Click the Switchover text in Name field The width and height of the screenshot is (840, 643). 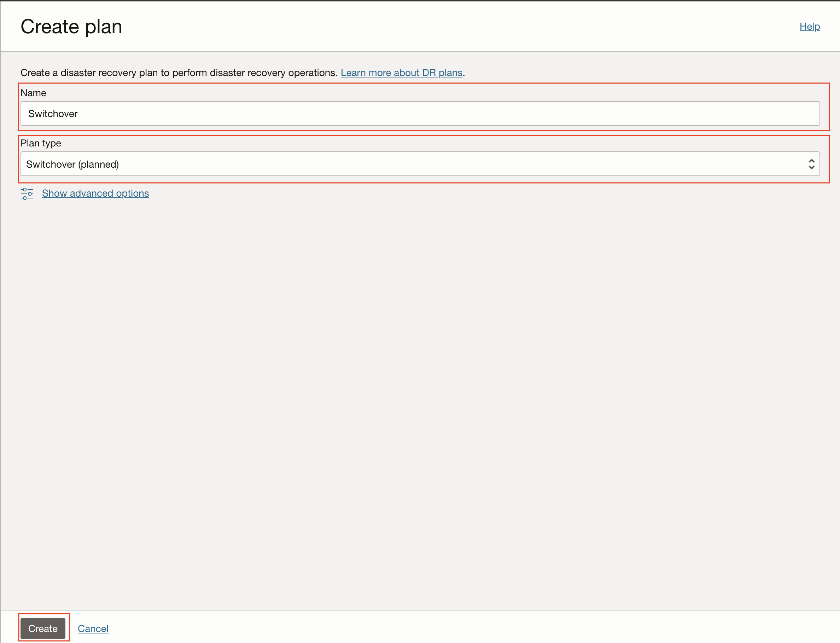(53, 114)
